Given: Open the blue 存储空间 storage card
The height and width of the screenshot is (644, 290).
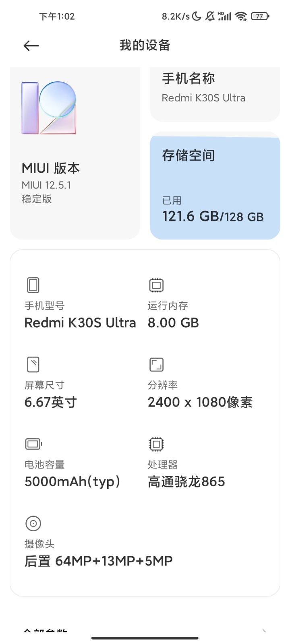Looking at the screenshot, I should [x=215, y=186].
